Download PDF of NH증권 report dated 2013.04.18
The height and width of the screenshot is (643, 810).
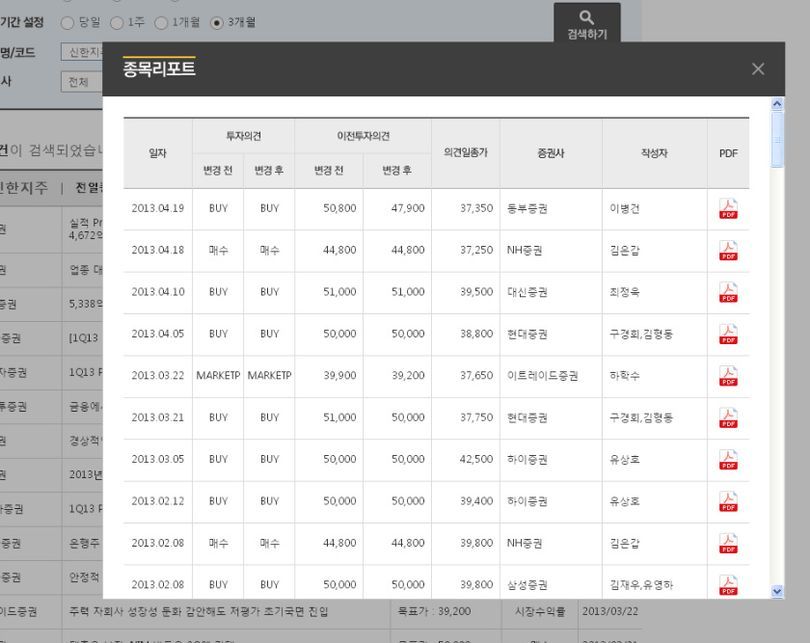click(x=728, y=251)
